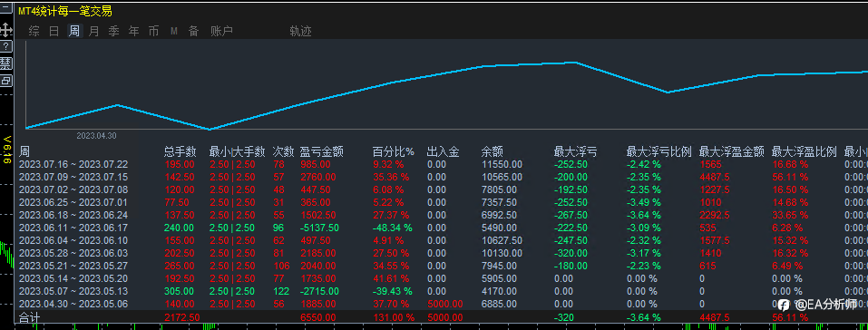Click percentage value -48.34 %
This screenshot has height=330, width=868.
(393, 228)
